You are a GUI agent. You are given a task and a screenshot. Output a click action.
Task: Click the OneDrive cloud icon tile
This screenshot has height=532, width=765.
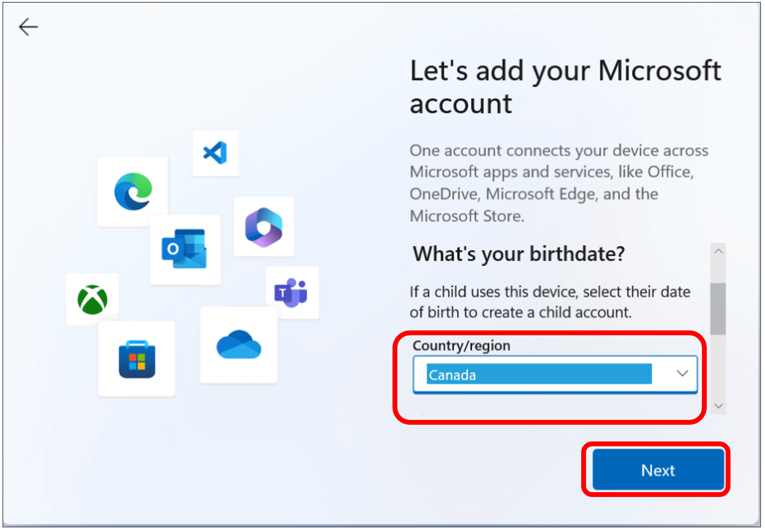[x=239, y=345]
